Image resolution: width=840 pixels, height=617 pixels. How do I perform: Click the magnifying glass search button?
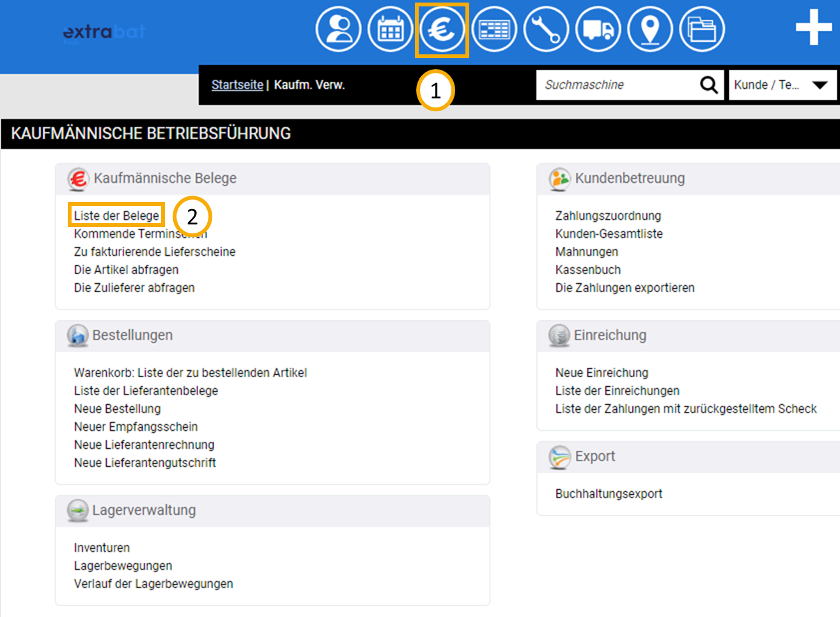point(708,85)
